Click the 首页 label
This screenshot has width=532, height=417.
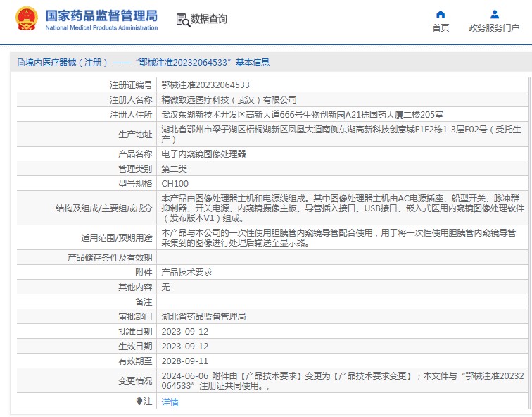click(x=441, y=28)
